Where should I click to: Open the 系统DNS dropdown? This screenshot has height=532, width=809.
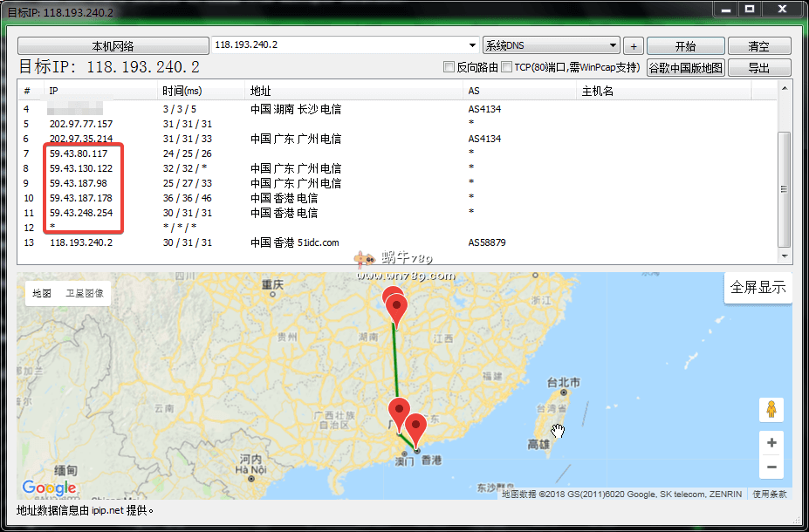tap(614, 45)
